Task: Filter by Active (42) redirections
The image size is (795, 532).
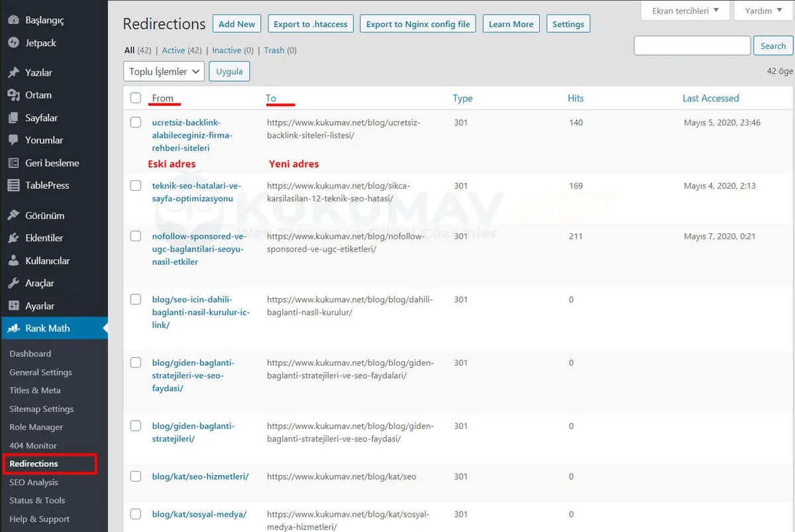Action: point(182,50)
